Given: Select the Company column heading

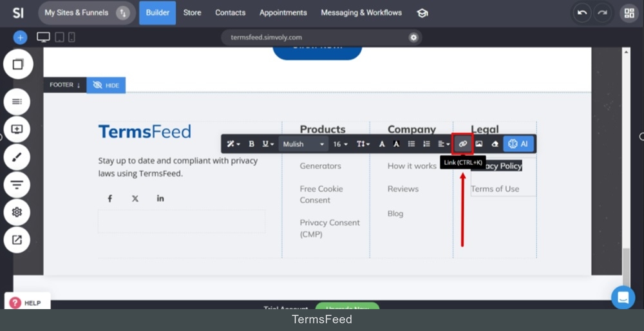Looking at the screenshot, I should coord(412,129).
